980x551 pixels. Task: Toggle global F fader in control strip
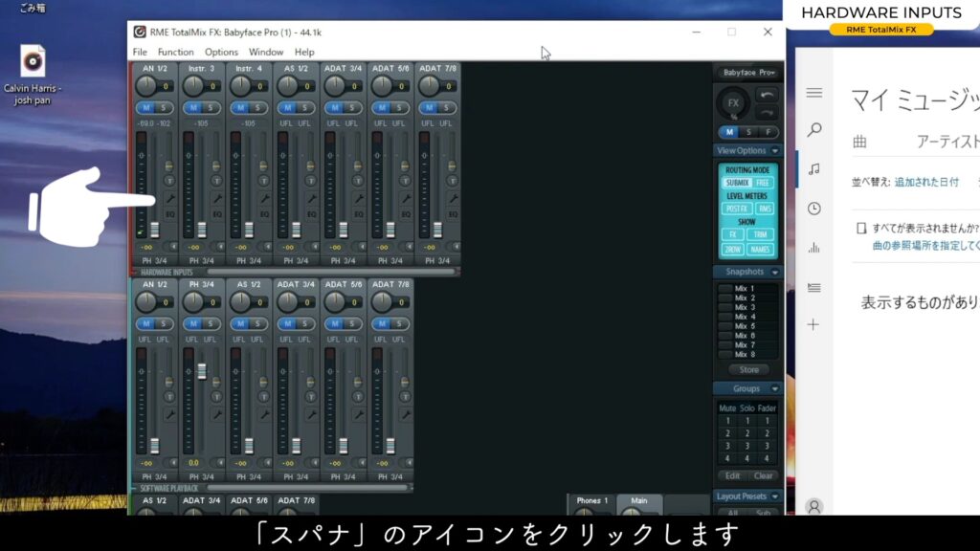point(768,132)
